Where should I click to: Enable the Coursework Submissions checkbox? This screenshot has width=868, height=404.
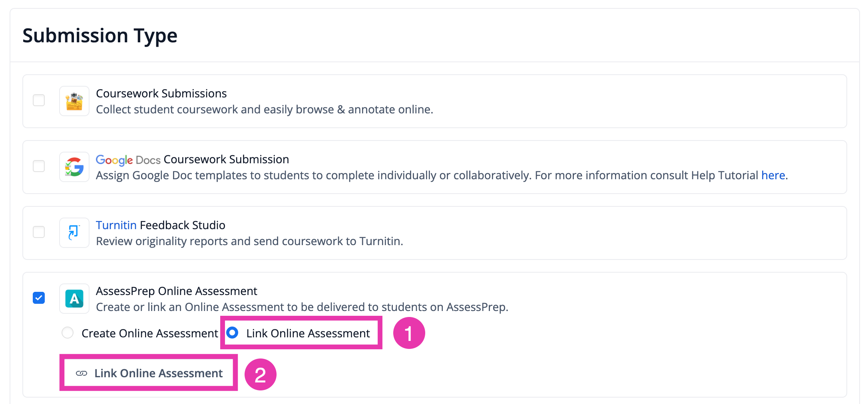click(39, 100)
